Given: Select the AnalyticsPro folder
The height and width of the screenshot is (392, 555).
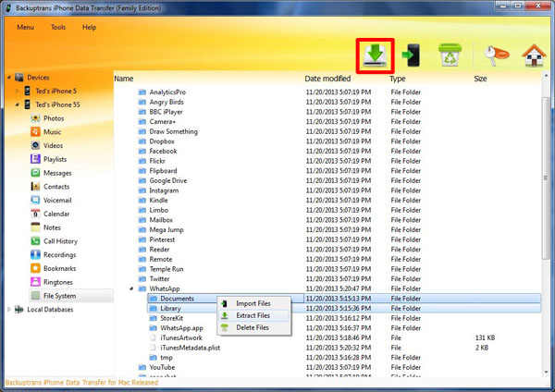Looking at the screenshot, I should pyautogui.click(x=167, y=92).
